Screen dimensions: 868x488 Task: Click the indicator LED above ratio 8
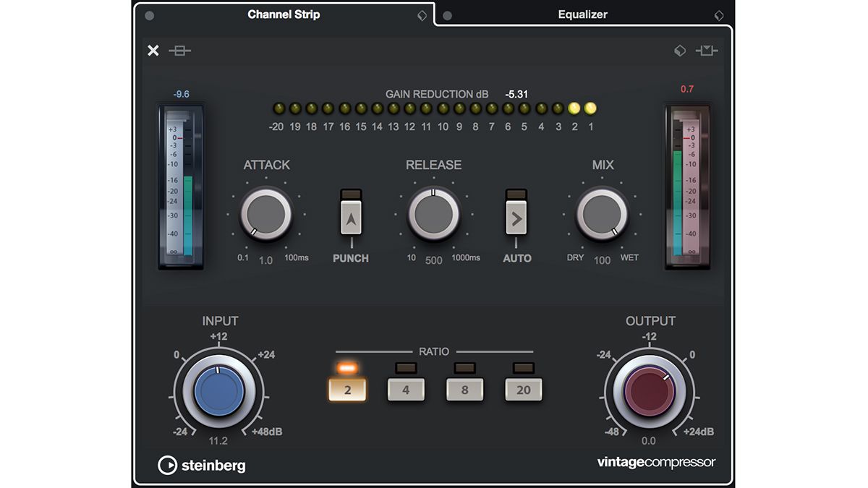point(464,368)
